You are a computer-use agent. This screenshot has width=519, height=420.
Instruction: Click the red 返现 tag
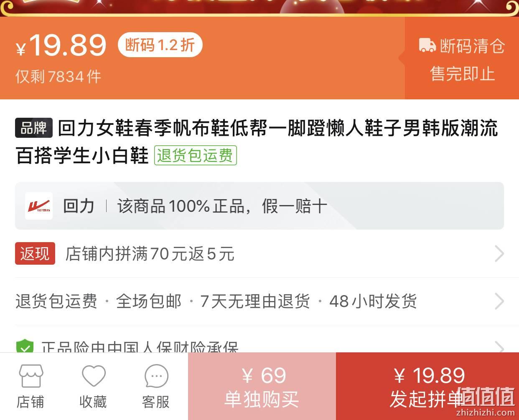pos(35,253)
